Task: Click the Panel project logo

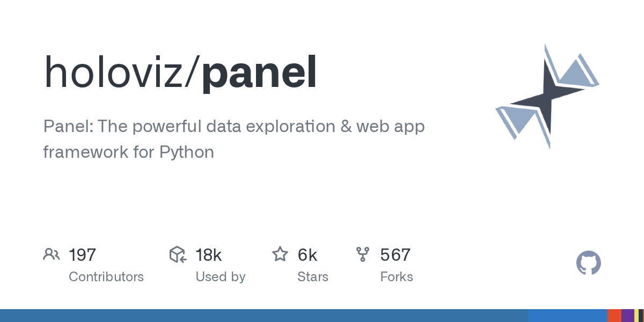Action: pyautogui.click(x=547, y=97)
